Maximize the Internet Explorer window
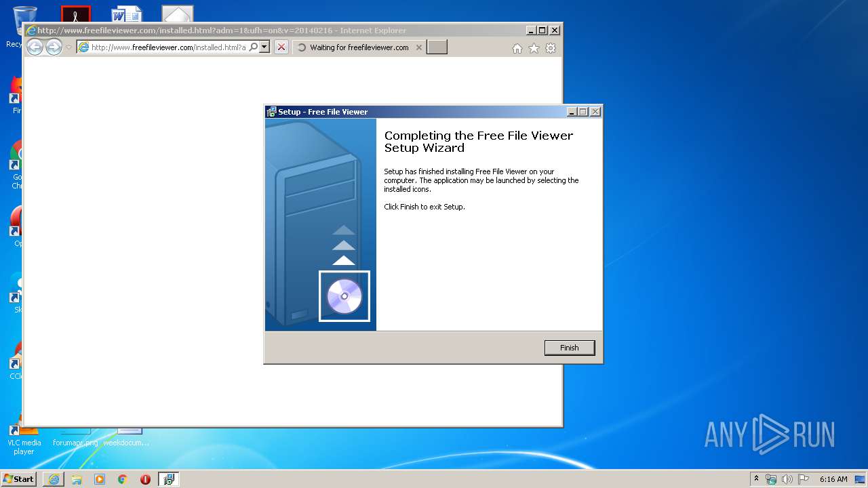 (542, 30)
